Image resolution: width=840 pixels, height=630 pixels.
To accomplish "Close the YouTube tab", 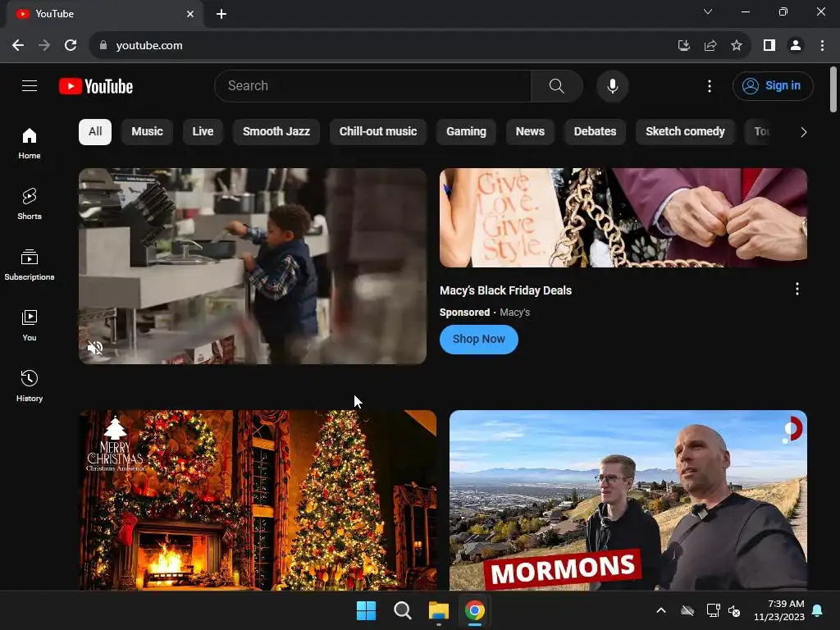I will tap(190, 14).
